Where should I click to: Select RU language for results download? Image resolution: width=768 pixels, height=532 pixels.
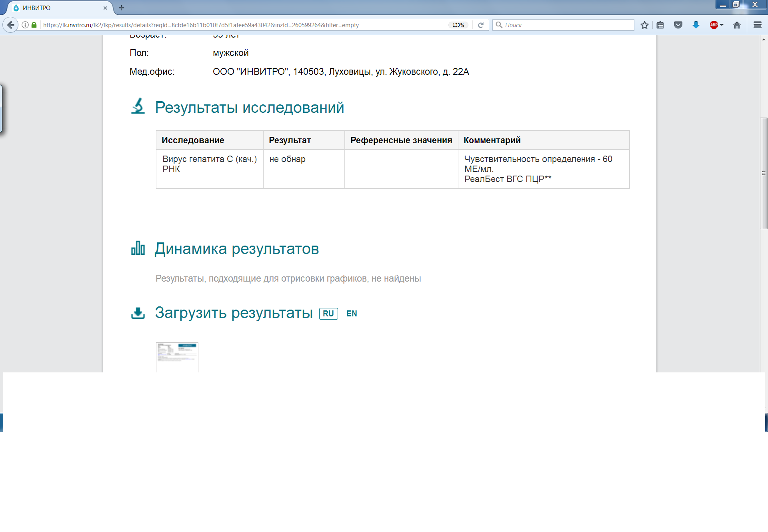coord(328,314)
